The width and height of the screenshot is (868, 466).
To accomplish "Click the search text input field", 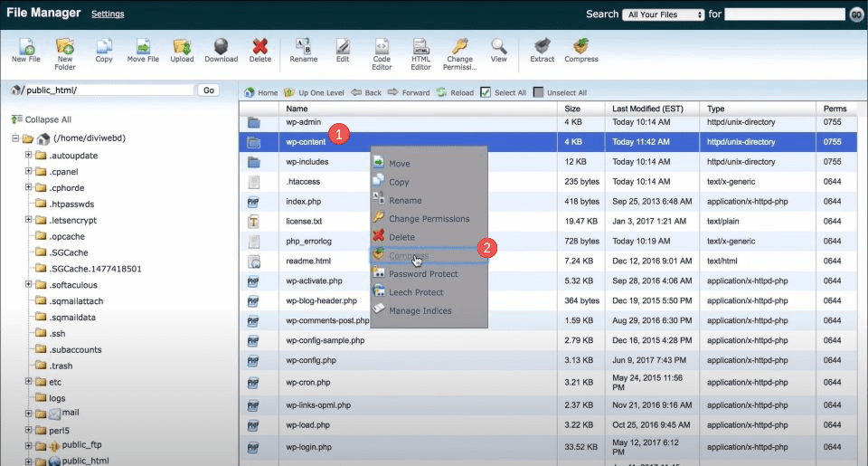I will [784, 14].
